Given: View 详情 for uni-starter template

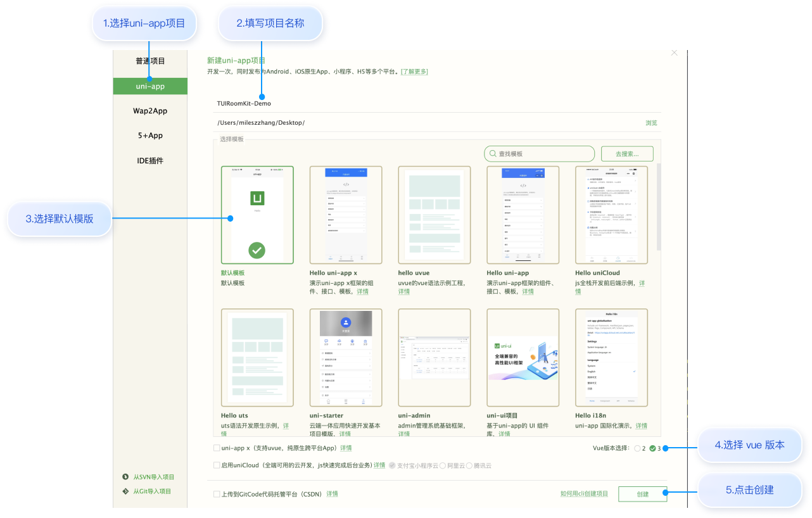Looking at the screenshot, I should [x=345, y=434].
